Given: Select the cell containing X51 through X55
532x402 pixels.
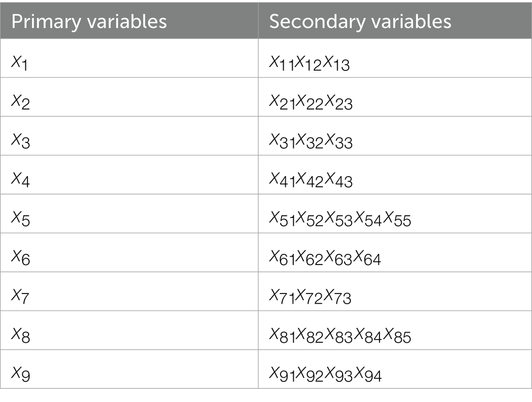Looking at the screenshot, I should [x=340, y=218].
